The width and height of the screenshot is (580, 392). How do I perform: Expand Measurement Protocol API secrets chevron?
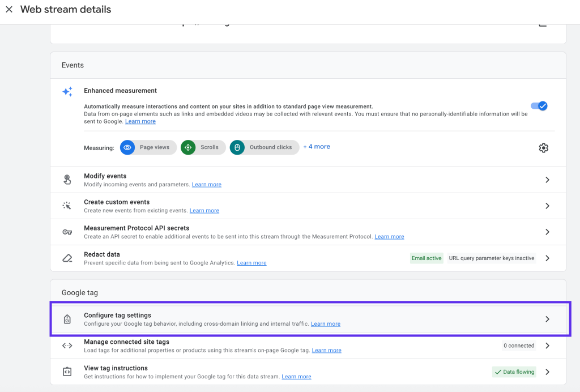click(x=547, y=232)
